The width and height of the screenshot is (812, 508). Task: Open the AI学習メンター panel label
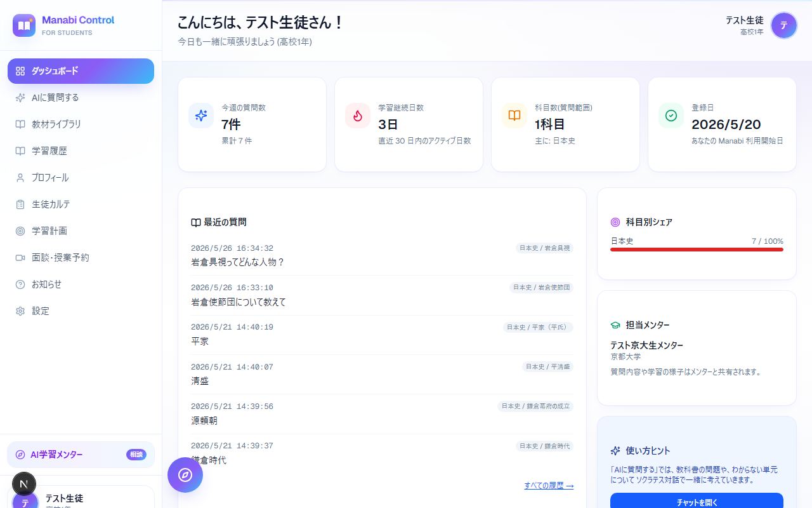[56, 455]
